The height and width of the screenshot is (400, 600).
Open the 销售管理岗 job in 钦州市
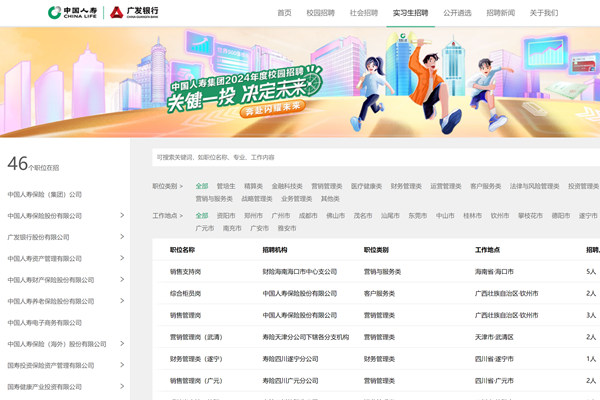(x=186, y=315)
